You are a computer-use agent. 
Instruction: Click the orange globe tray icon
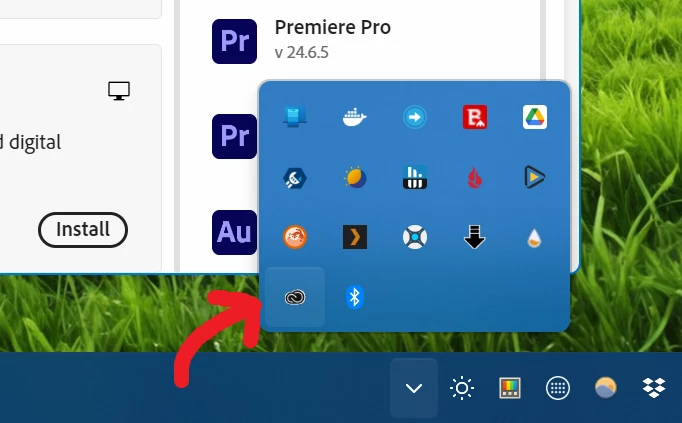(x=294, y=237)
